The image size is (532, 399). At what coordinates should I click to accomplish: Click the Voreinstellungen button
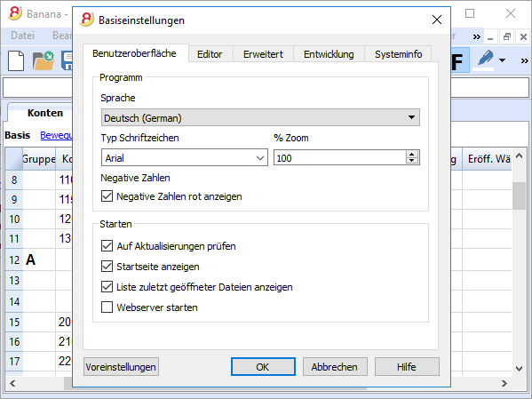121,367
